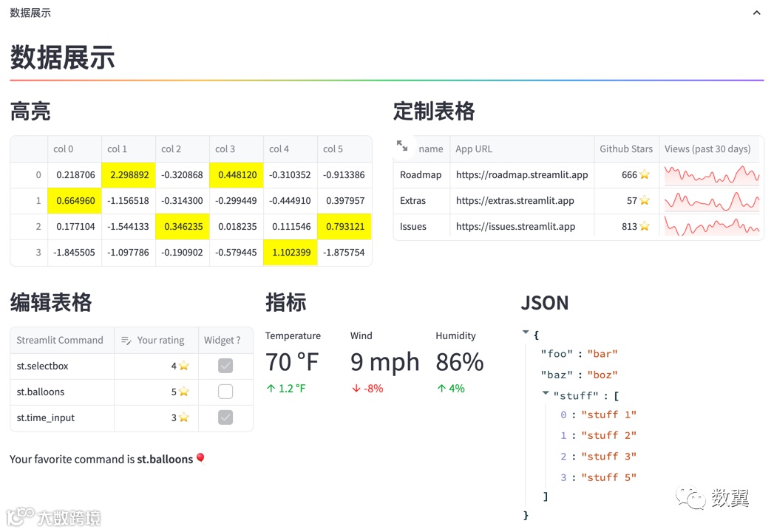Click the star icon in the Issues row
This screenshot has height=532, width=774.
pyautogui.click(x=644, y=227)
